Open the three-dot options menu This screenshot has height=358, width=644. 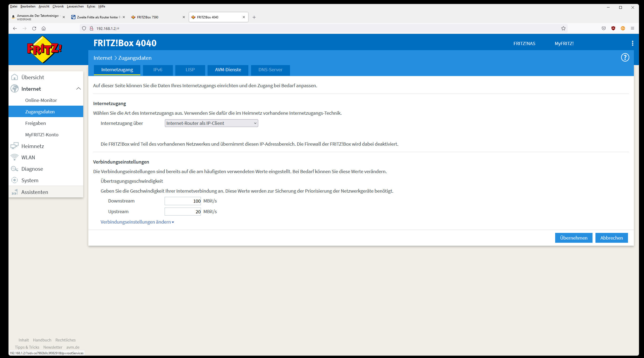pyautogui.click(x=633, y=43)
